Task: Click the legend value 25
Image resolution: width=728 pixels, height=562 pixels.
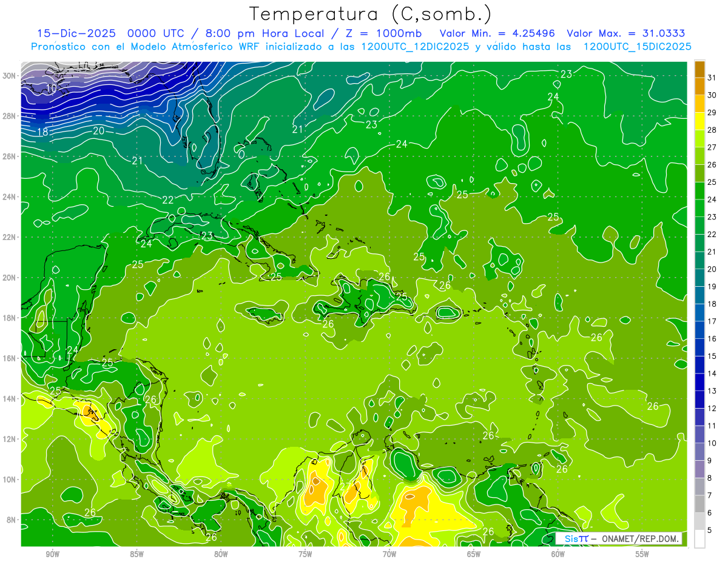Action: (x=712, y=182)
